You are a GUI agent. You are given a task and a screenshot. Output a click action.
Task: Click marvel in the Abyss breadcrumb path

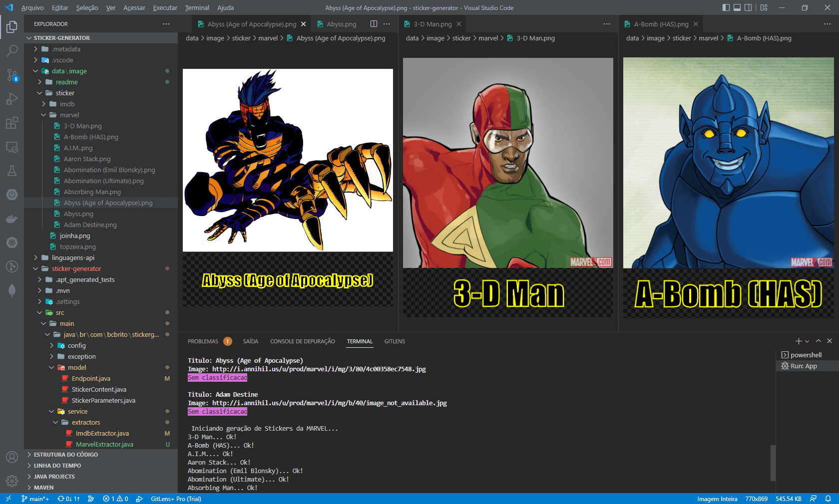pos(268,38)
